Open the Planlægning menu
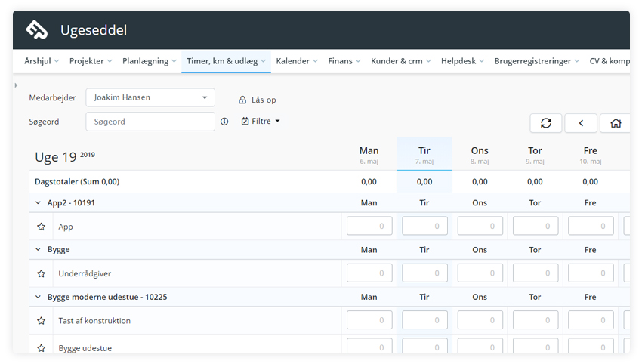 point(150,61)
